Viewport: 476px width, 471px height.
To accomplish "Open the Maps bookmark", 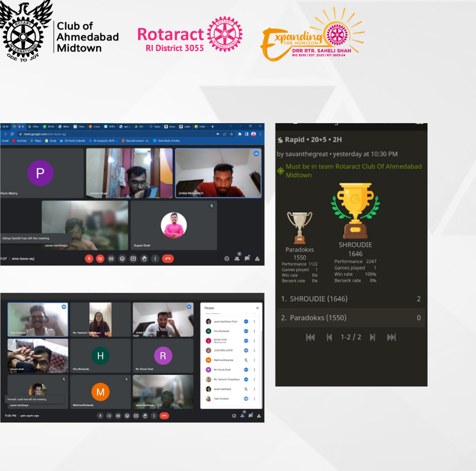I will pyautogui.click(x=36, y=141).
